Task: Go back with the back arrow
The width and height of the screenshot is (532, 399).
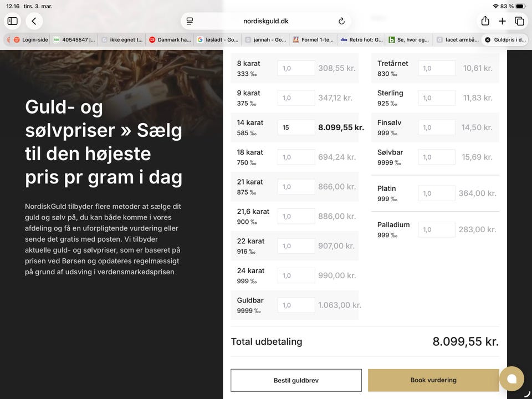Action: click(x=34, y=21)
